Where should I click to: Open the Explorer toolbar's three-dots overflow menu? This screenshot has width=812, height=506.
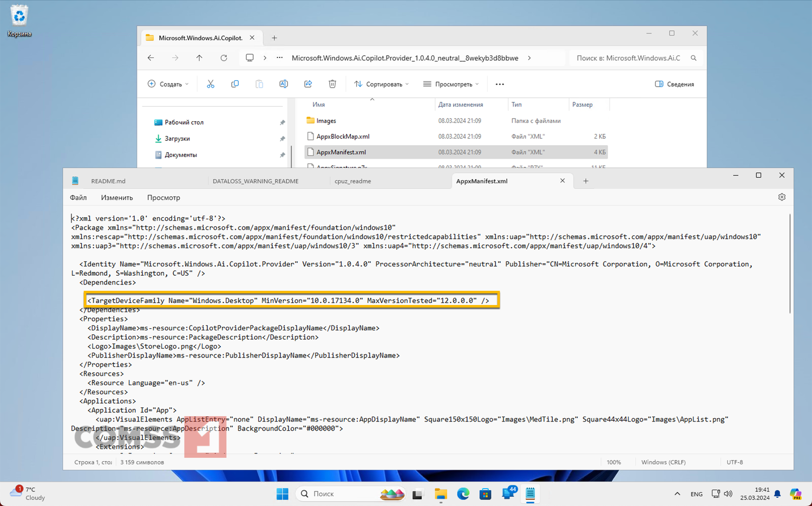(x=500, y=84)
